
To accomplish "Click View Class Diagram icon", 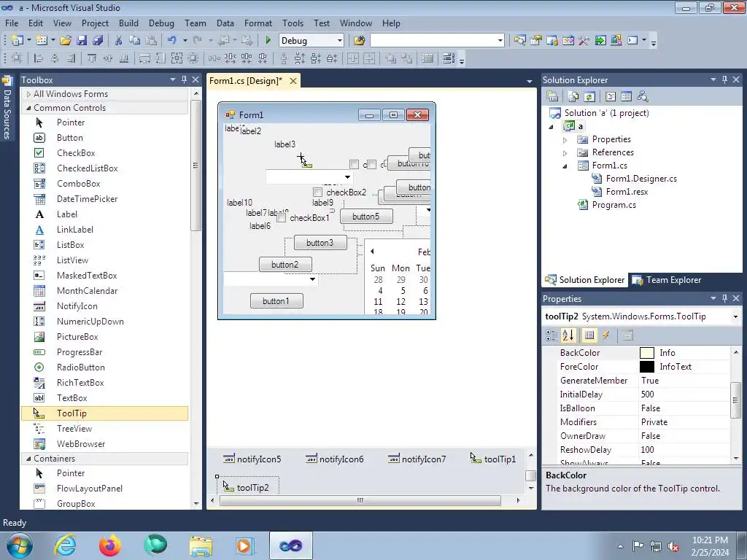I will coord(643,97).
